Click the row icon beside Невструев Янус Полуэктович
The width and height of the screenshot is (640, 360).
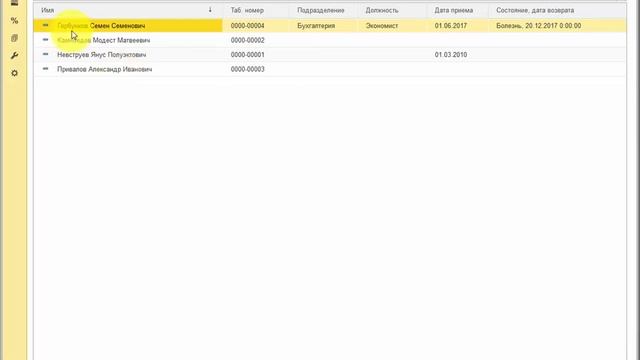pyautogui.click(x=45, y=54)
